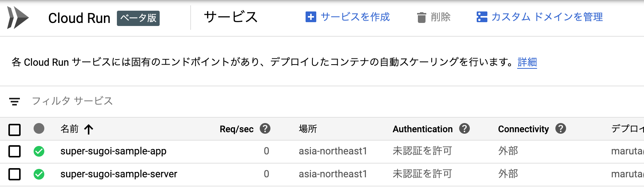Click the trash icon next to 削除
This screenshot has width=644, height=188.
click(x=422, y=18)
